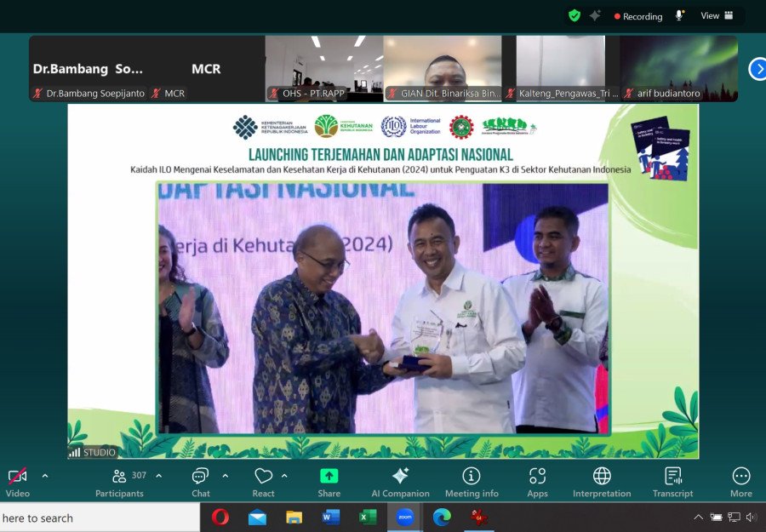Select Dr.Bambang Soepijanto participant tile

(89, 69)
